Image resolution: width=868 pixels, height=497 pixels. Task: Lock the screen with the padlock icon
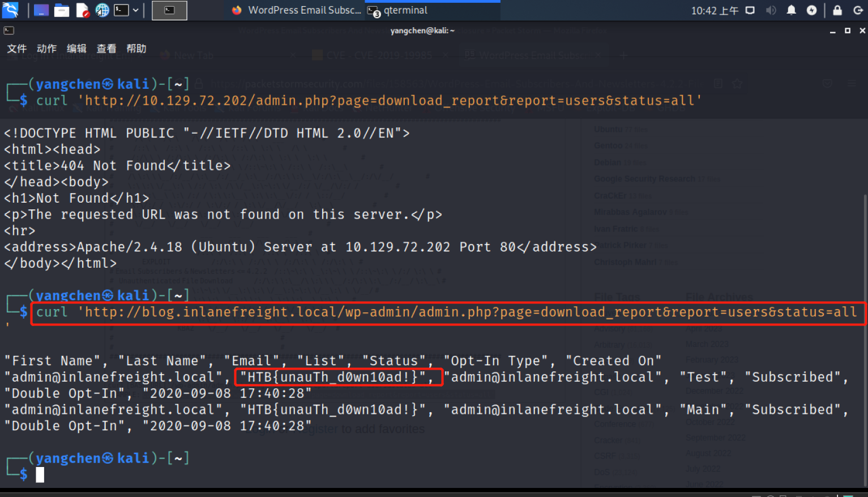(x=837, y=10)
